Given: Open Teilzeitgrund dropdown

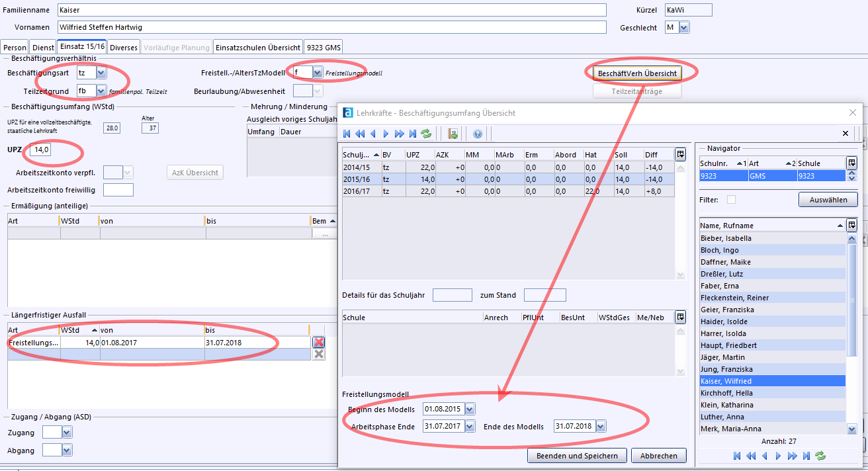Looking at the screenshot, I should [101, 90].
